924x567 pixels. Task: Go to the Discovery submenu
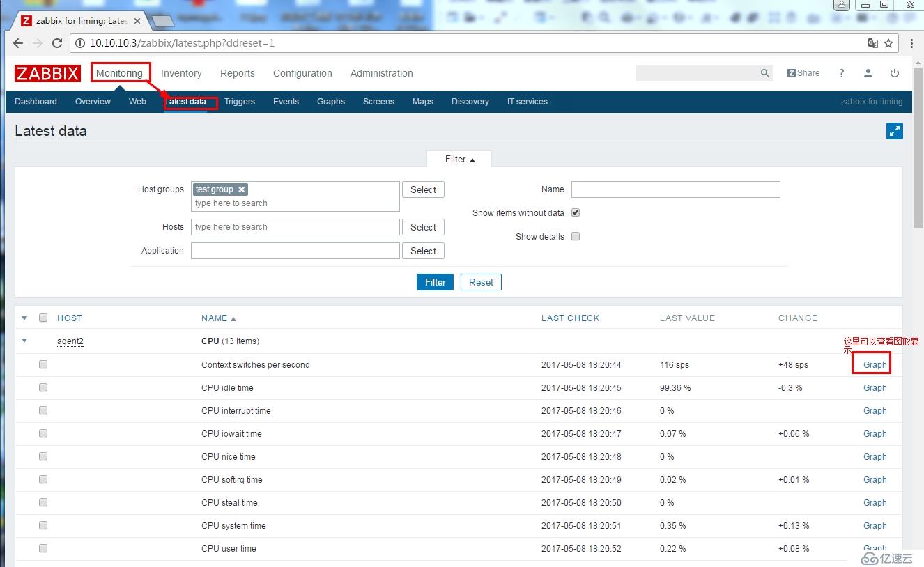coord(470,102)
